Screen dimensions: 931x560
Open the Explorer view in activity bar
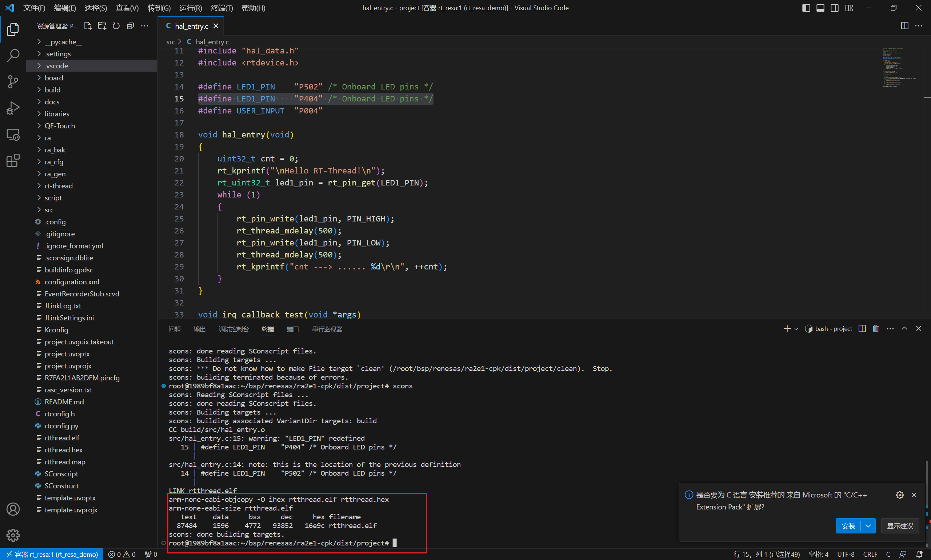(x=13, y=29)
